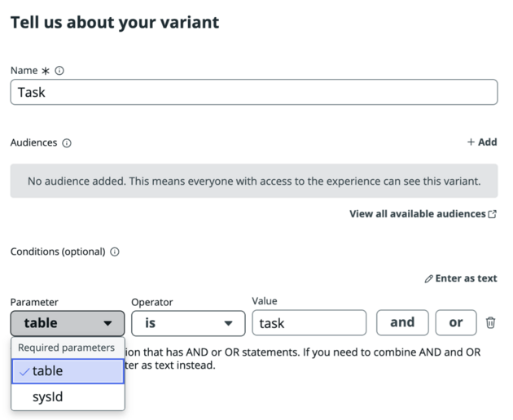513x420 pixels.
Task: Click the Value field containing task
Action: (x=309, y=323)
